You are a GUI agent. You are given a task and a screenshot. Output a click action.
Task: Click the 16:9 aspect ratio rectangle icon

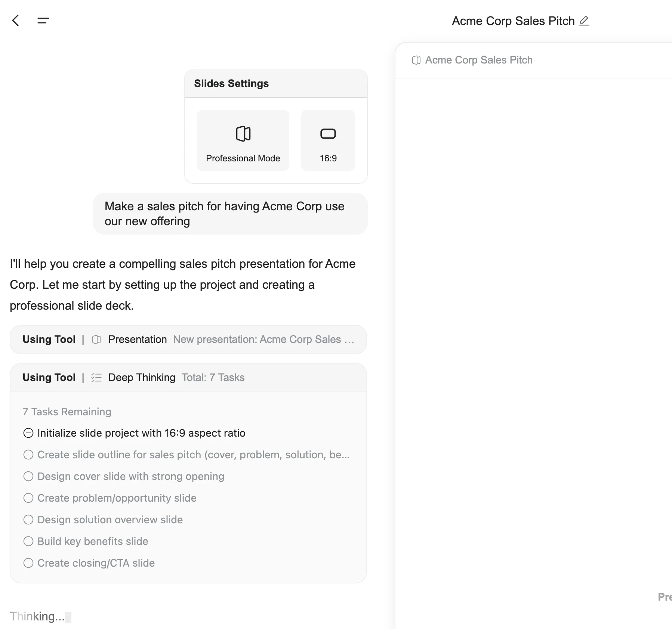[x=328, y=133]
